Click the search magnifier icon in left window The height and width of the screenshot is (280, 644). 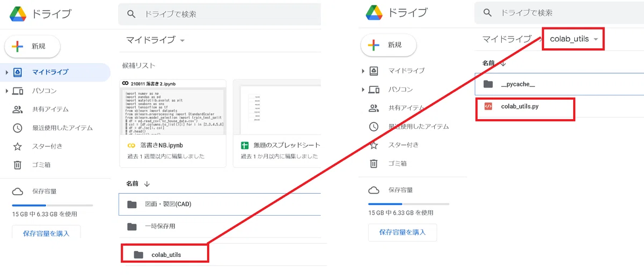click(x=131, y=14)
